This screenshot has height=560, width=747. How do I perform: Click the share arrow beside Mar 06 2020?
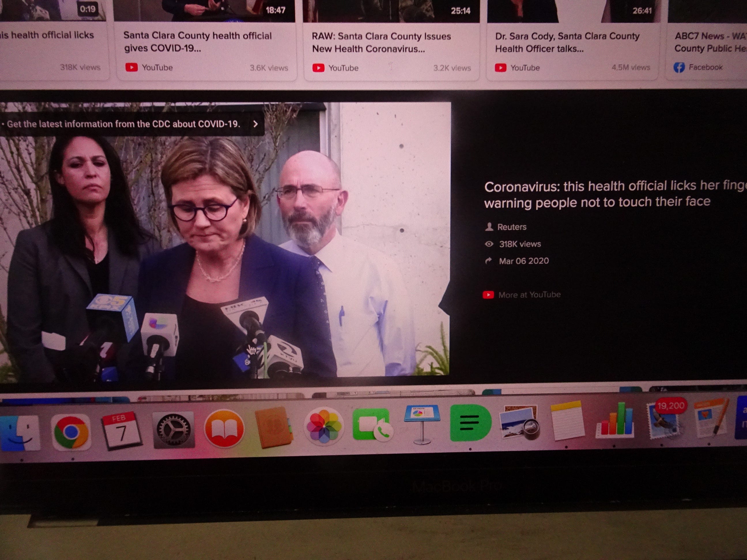489,261
